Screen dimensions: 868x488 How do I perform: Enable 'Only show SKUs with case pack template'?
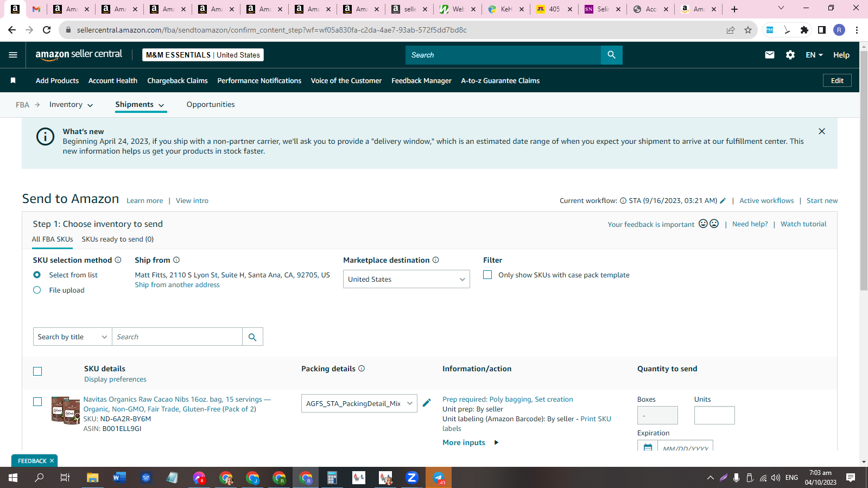[487, 275]
